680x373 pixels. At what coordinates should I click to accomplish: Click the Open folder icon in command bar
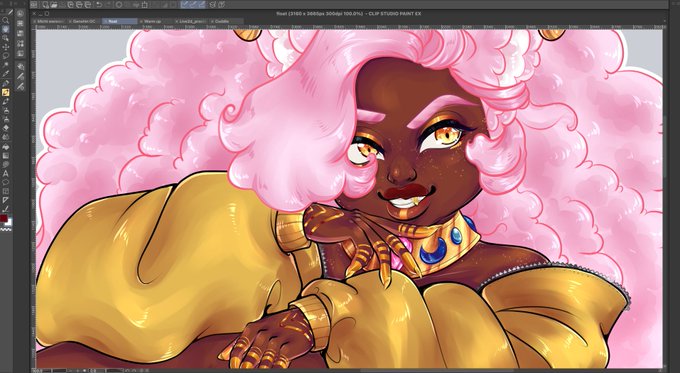click(x=54, y=5)
